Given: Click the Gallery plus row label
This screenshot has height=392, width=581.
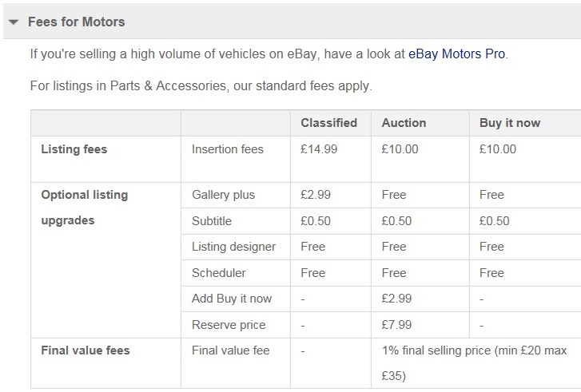Looking at the screenshot, I should (x=225, y=195).
